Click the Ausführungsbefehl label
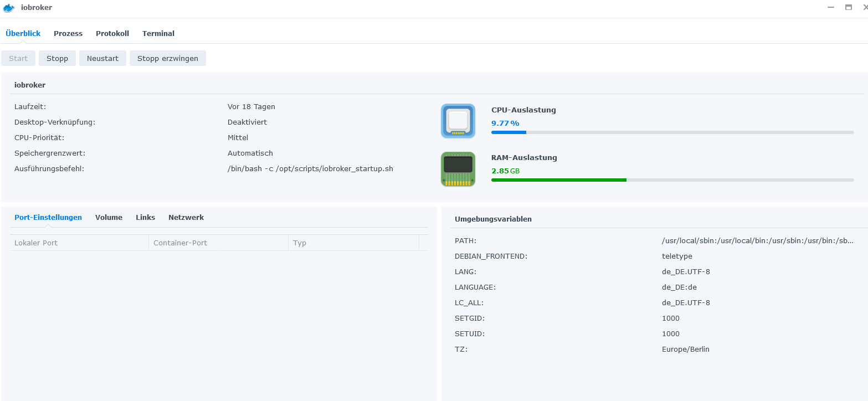This screenshot has width=868, height=401. pyautogui.click(x=49, y=168)
